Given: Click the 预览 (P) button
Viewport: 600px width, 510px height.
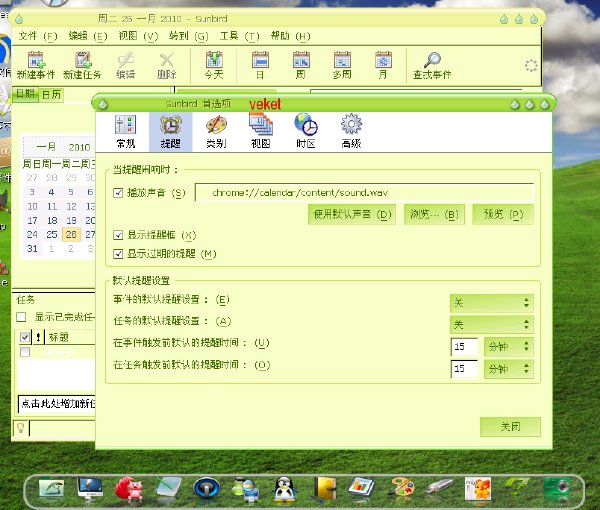Looking at the screenshot, I should (503, 214).
